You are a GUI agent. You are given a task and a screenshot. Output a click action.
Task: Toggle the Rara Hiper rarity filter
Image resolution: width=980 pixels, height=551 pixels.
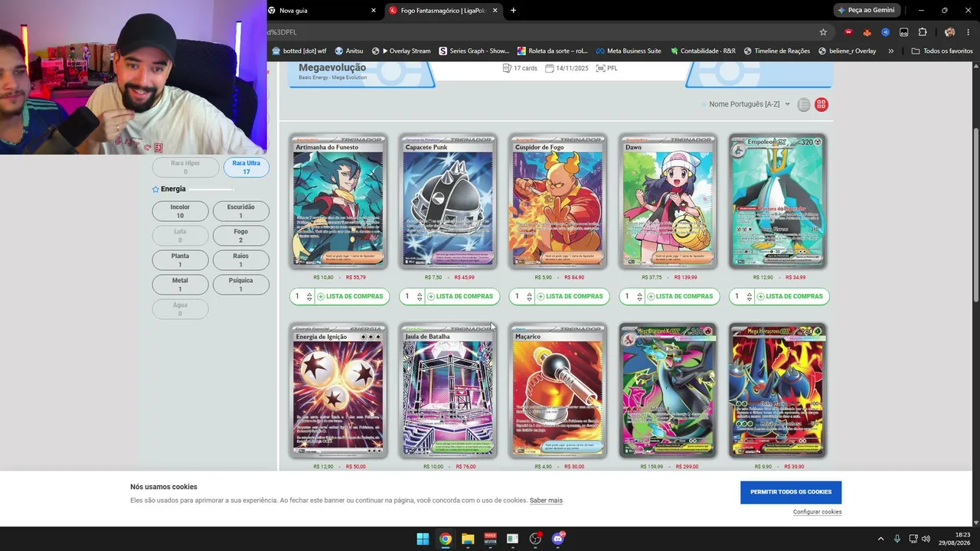point(185,168)
